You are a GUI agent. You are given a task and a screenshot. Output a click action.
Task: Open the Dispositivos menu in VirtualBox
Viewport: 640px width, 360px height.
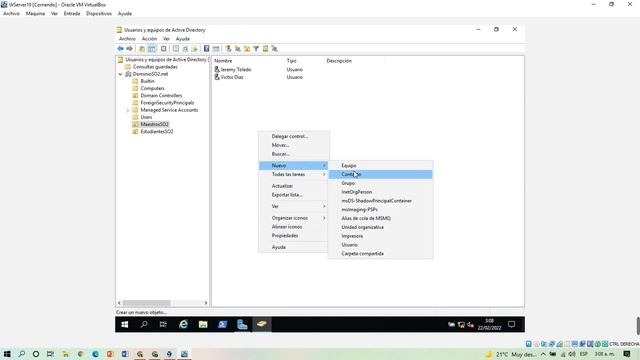[x=99, y=13]
